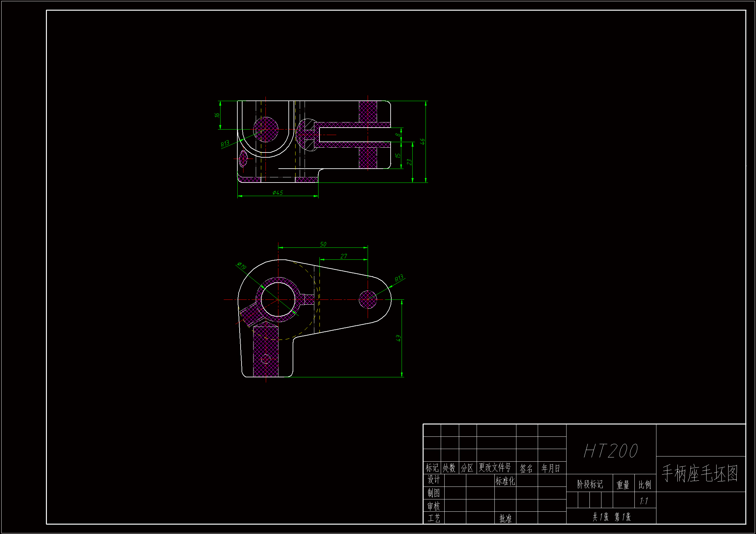Select the 43 vertical dimension text
This screenshot has width=756, height=534.
coord(398,338)
